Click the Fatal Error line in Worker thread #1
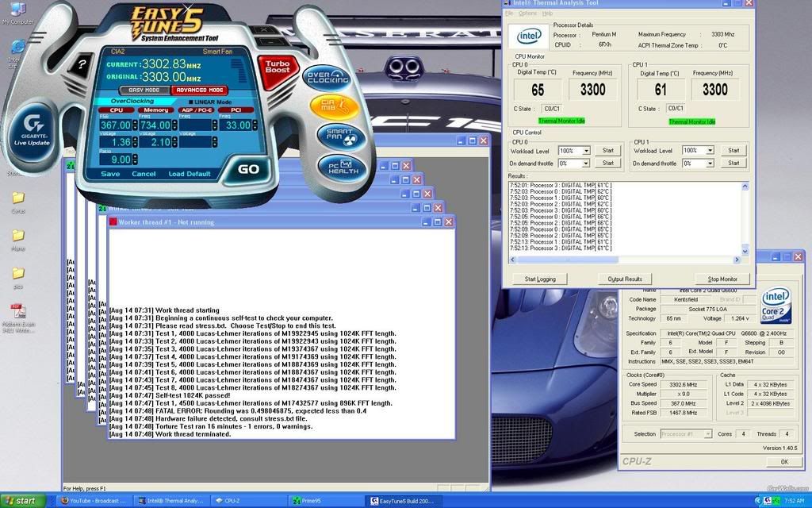Screen dimensions: 812x508 [238, 411]
